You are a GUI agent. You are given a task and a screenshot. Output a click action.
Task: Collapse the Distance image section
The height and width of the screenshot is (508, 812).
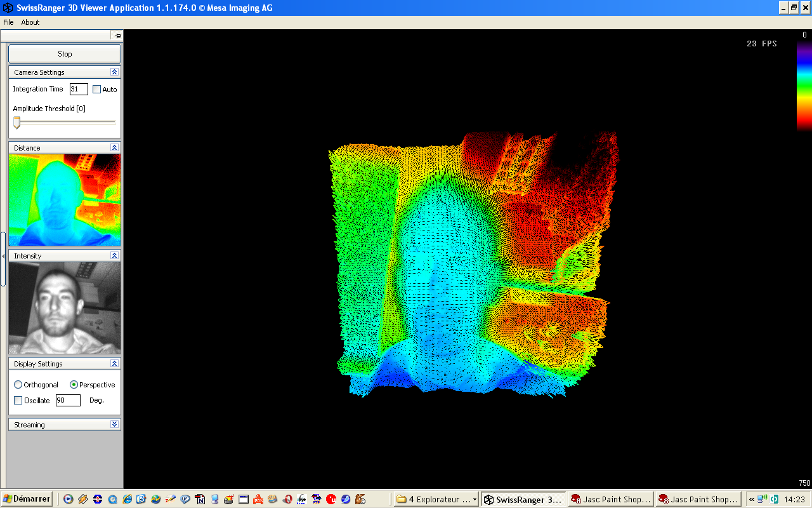click(x=114, y=148)
